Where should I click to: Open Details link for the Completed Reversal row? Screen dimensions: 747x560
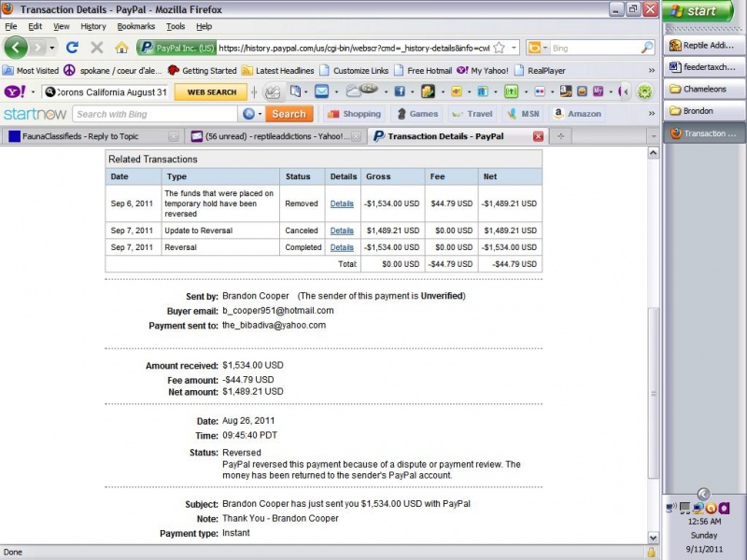click(x=342, y=247)
